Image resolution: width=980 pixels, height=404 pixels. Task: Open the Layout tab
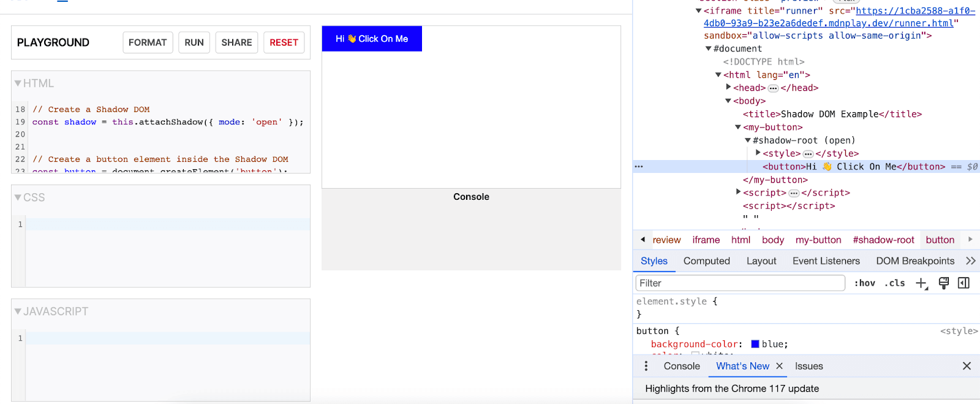(761, 261)
